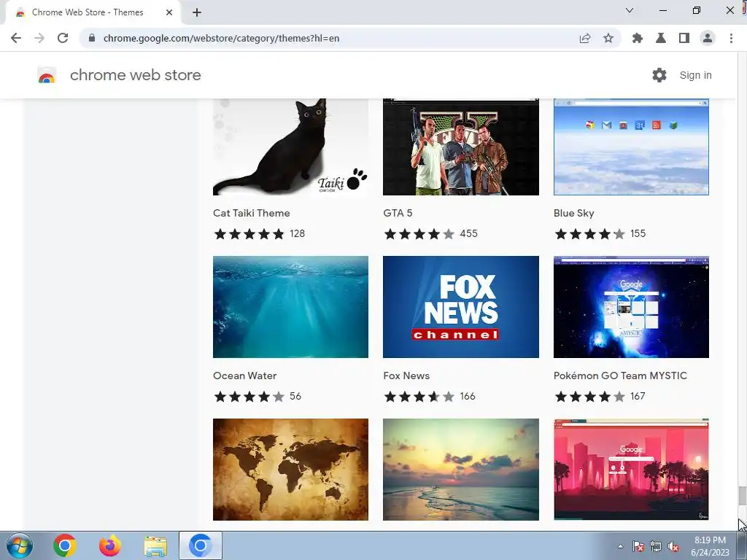
Task: Click the address bar URL
Action: click(x=221, y=38)
